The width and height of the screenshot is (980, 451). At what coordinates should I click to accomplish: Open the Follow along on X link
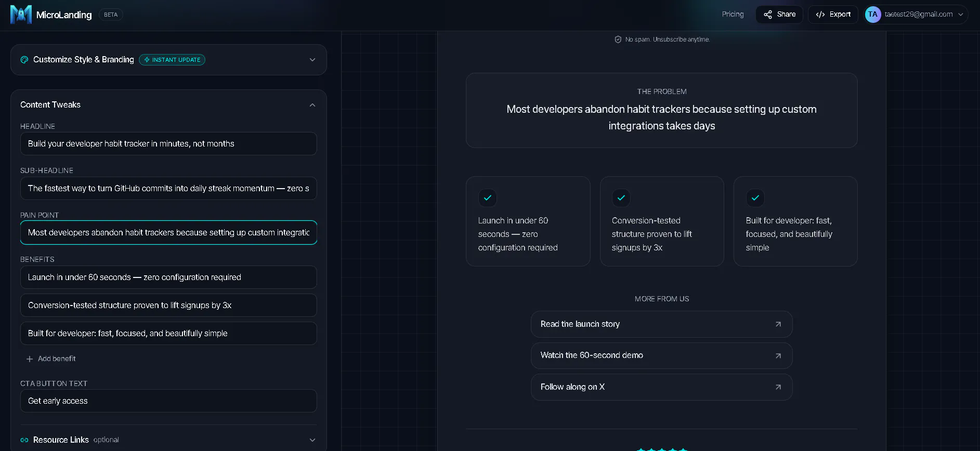[x=661, y=387]
